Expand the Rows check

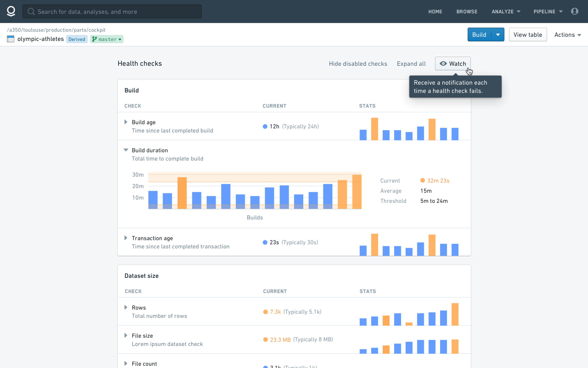click(x=126, y=307)
